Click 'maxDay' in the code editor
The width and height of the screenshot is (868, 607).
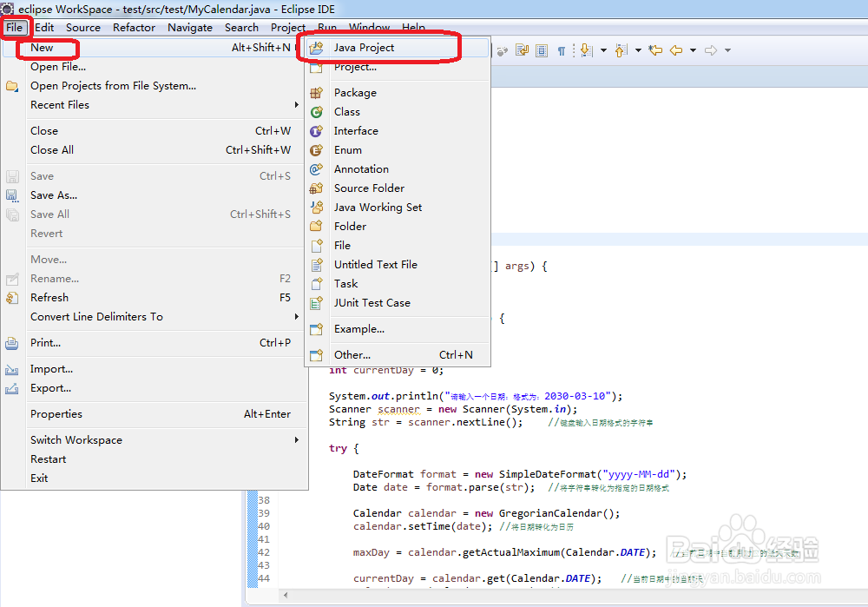(x=371, y=552)
